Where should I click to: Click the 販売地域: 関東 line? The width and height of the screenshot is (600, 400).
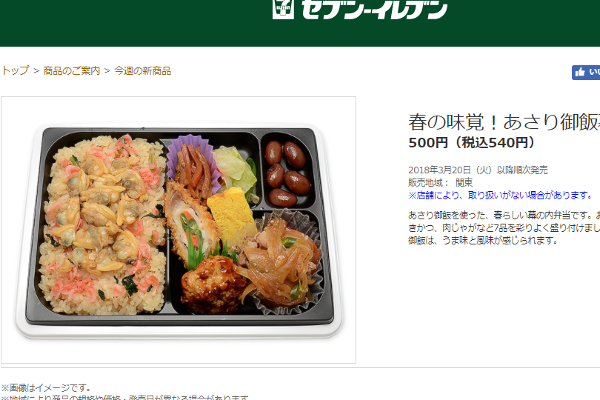(440, 183)
